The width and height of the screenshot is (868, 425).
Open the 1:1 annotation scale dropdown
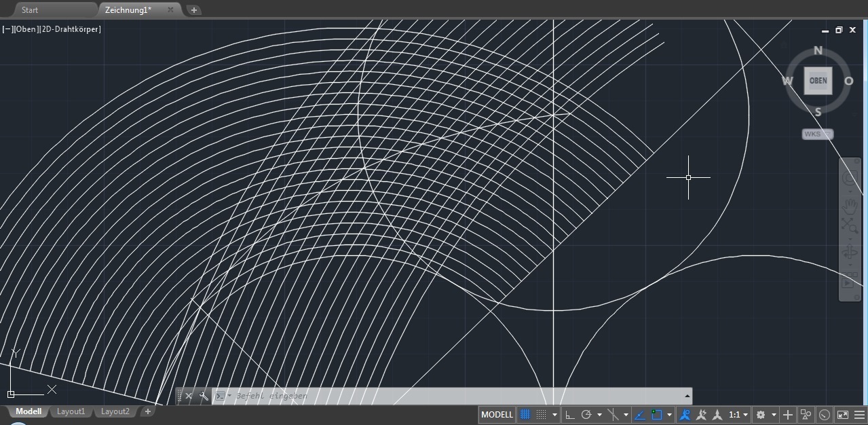(x=738, y=415)
